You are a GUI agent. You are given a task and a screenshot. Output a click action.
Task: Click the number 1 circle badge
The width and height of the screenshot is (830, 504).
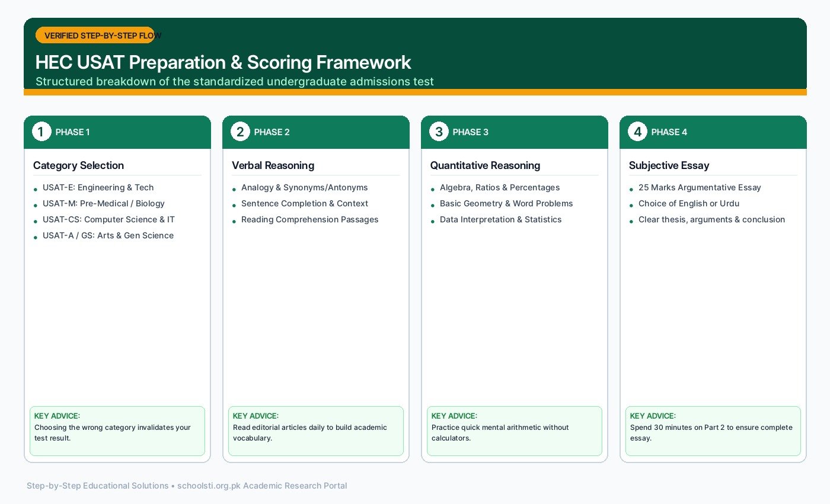41,132
